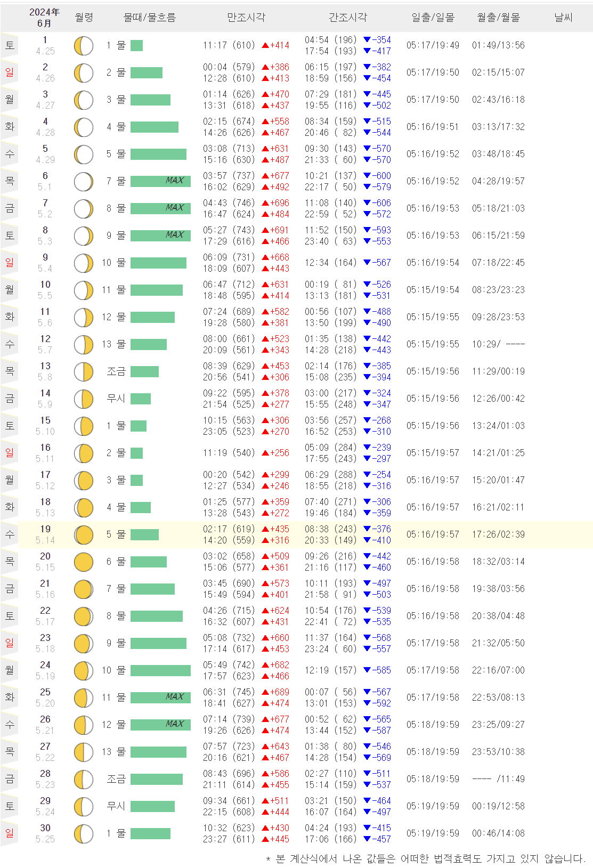Screen dimensions: 593x868
Task: Click the date cell 19 with lunar 5.14
Action: (45, 534)
